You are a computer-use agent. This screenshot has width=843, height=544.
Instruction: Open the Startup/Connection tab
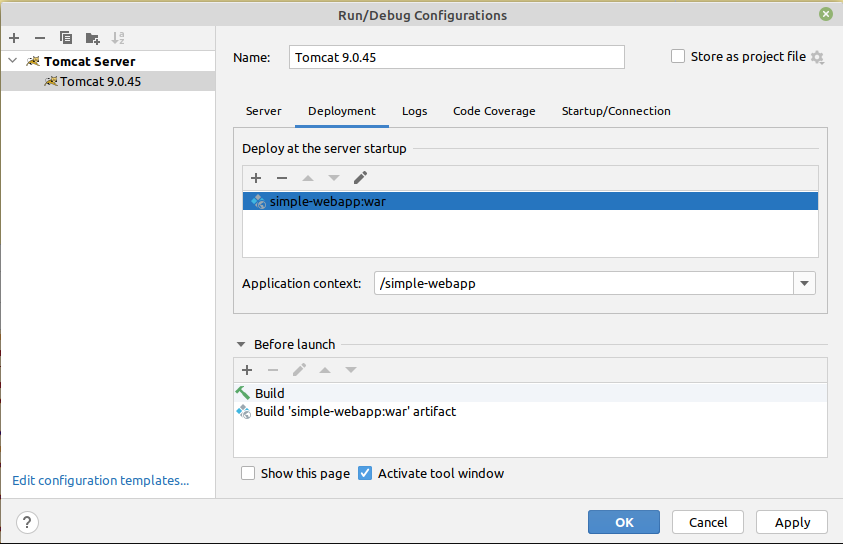pos(616,111)
